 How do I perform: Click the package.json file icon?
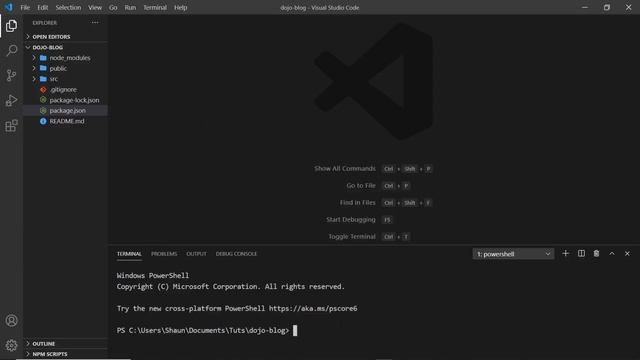click(x=43, y=111)
